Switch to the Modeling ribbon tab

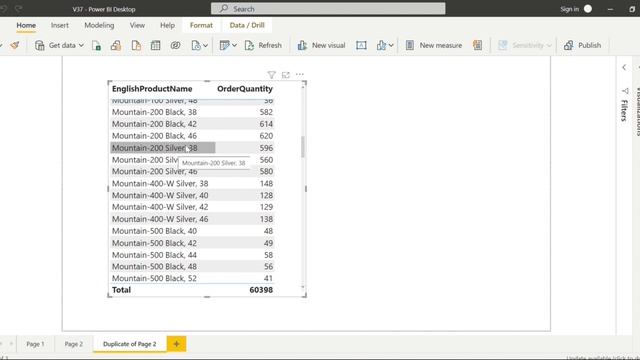pyautogui.click(x=99, y=25)
